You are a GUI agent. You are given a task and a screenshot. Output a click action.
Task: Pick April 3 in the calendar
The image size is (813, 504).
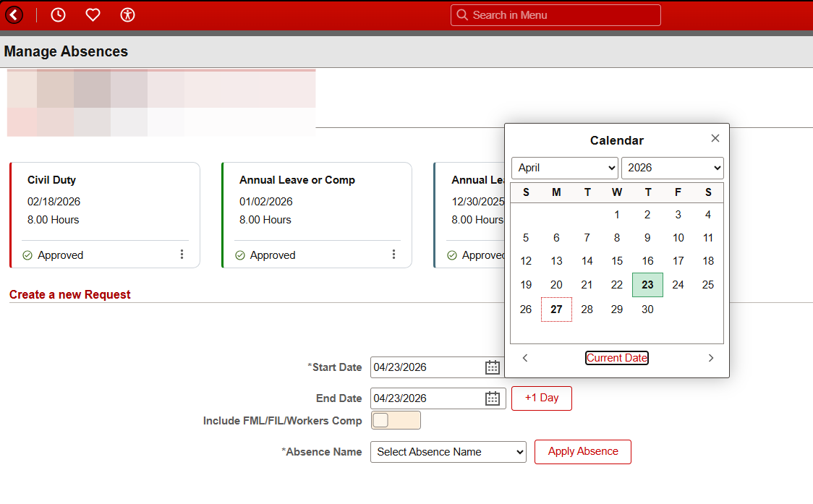tap(678, 215)
